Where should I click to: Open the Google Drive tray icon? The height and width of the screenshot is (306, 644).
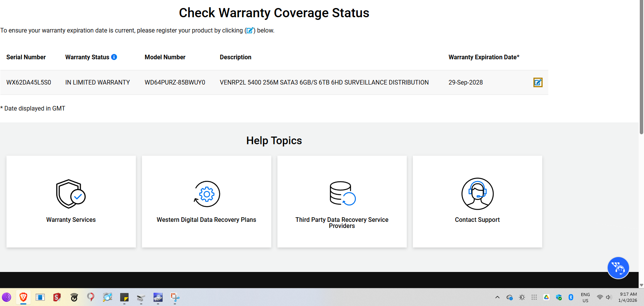pos(546,297)
